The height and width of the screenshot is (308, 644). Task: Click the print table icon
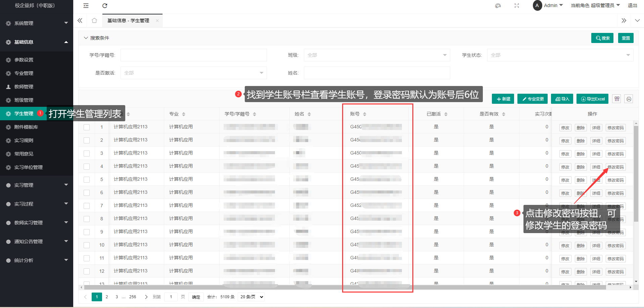pos(629,99)
